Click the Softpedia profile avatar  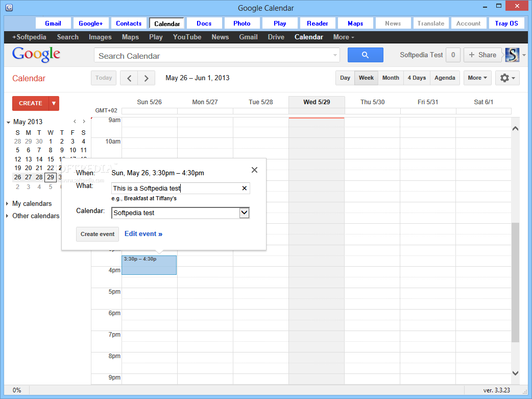click(512, 55)
